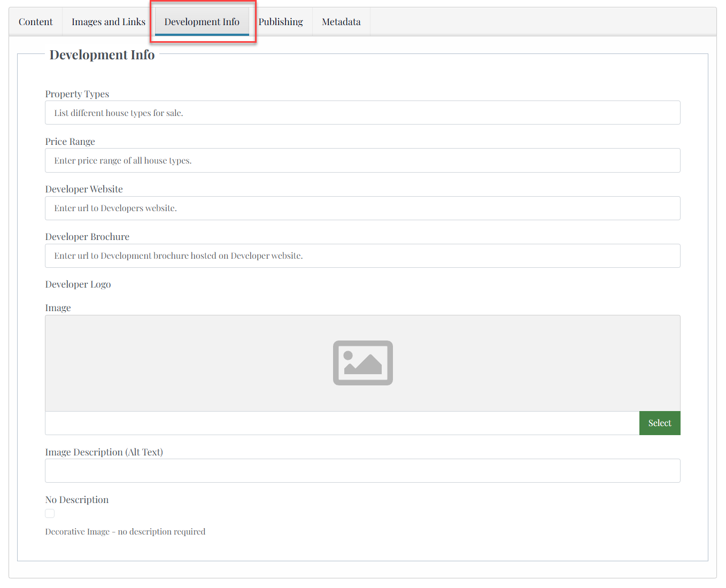Click the image placeholder icon
726x588 pixels.
click(x=362, y=363)
